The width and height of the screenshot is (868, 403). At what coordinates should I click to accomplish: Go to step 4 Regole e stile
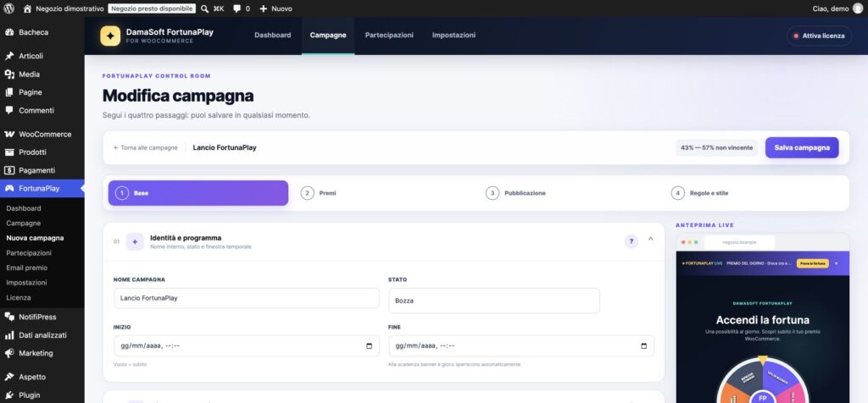755,193
